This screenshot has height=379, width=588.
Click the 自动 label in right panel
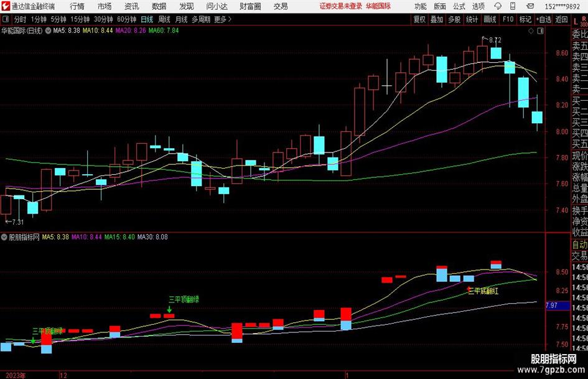pos(580,245)
